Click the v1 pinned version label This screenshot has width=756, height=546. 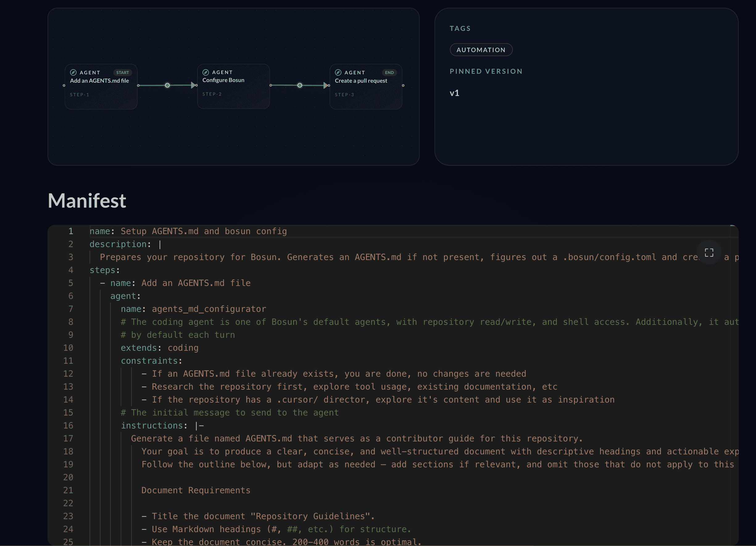click(x=454, y=93)
